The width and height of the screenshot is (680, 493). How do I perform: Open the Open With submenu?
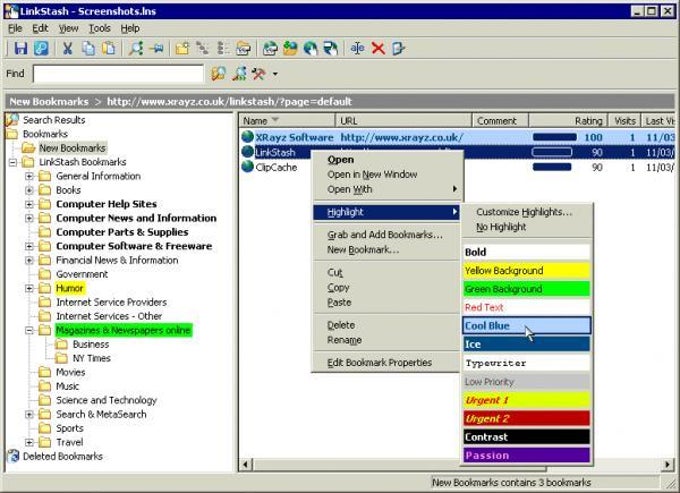[386, 189]
